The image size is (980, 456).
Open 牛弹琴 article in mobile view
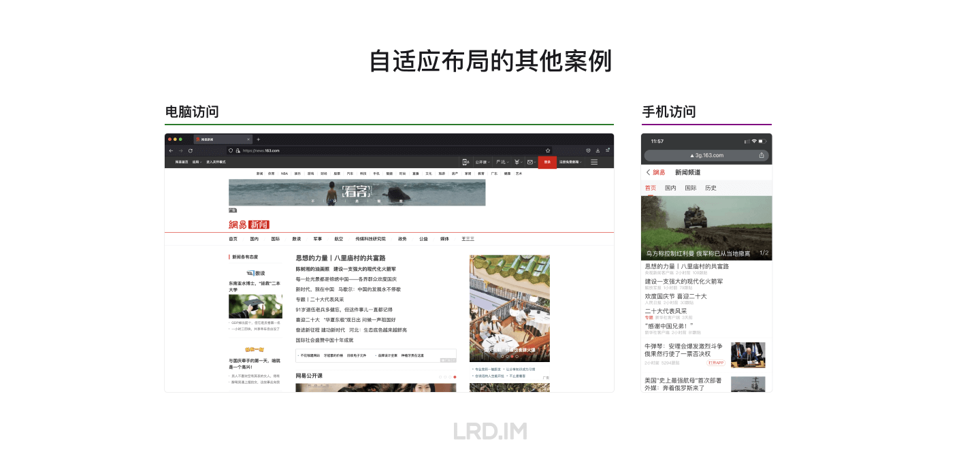(684, 350)
